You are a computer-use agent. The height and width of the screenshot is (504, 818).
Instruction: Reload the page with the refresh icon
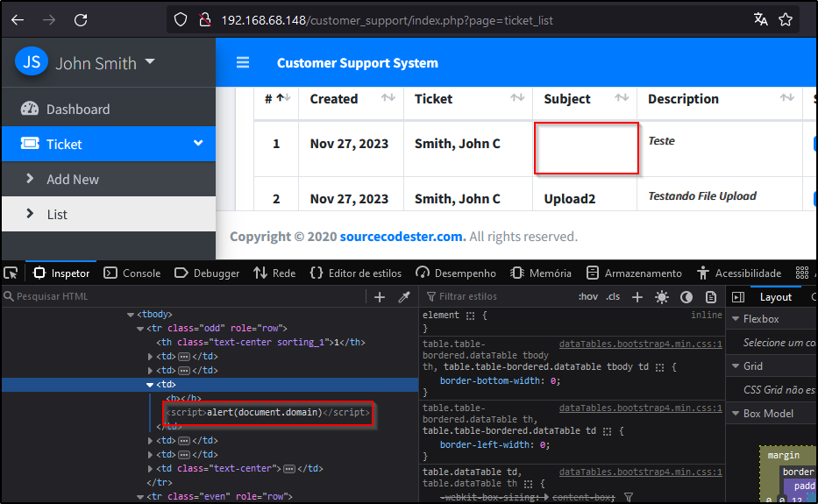81,20
